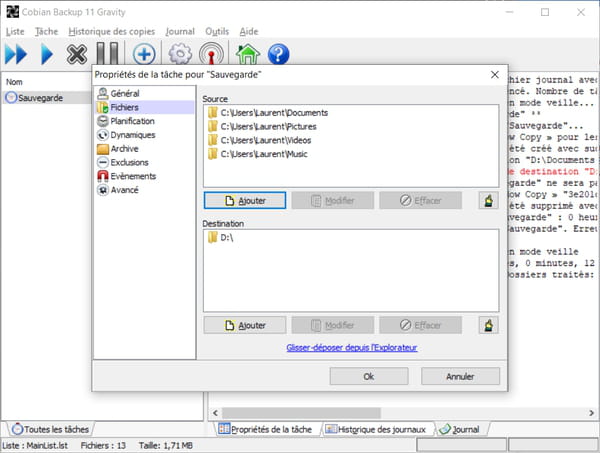
Task: Switch to Historique des journaux tab
Action: pos(376,429)
